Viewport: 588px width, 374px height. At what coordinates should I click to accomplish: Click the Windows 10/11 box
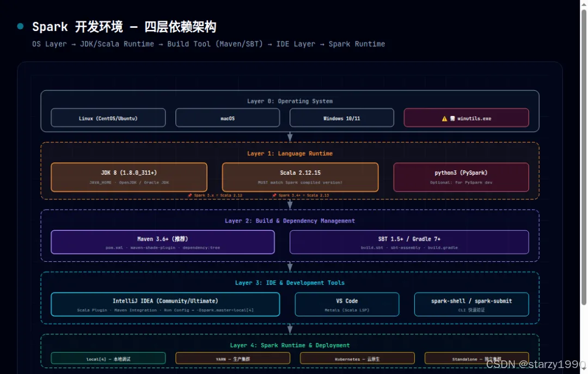pyautogui.click(x=341, y=118)
